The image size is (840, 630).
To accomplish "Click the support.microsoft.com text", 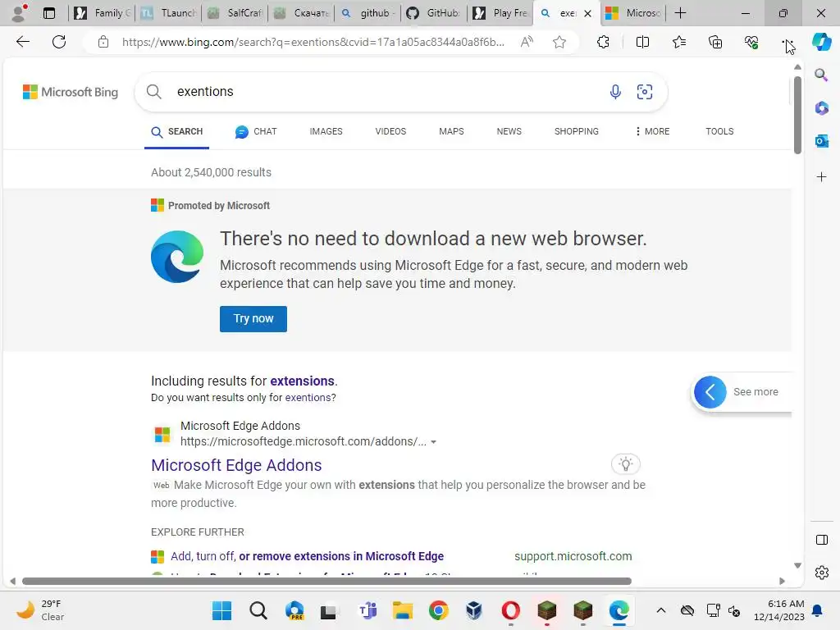I will [573, 556].
